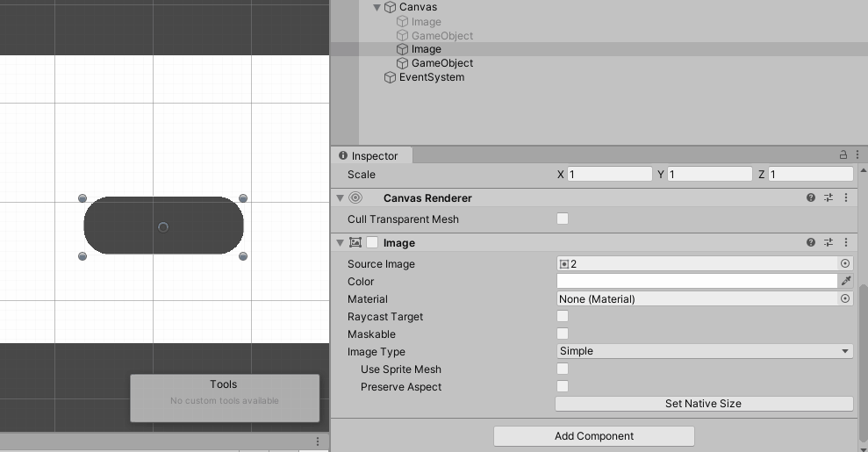Image resolution: width=868 pixels, height=452 pixels.
Task: Switch to the Inspector tab
Action: [x=372, y=156]
